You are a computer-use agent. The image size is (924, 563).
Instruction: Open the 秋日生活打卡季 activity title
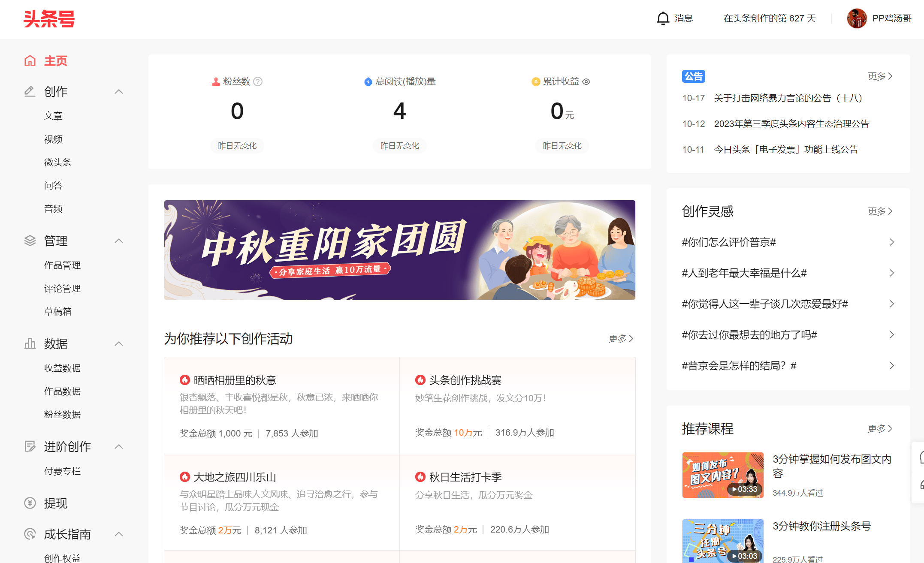[x=465, y=477]
